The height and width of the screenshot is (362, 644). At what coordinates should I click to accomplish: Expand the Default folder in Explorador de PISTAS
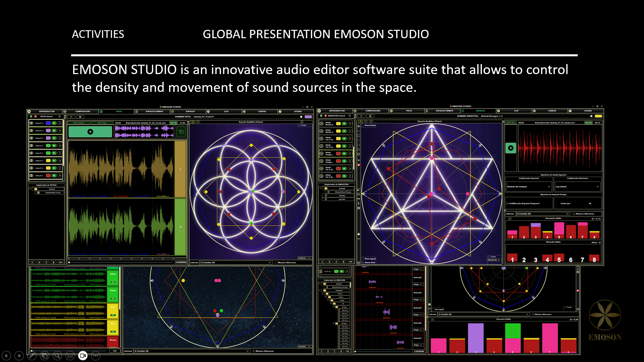tap(30, 189)
